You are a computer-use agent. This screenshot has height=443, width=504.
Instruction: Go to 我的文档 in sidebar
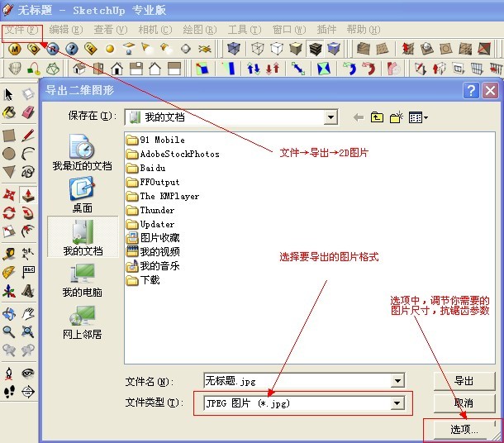pyautogui.click(x=83, y=237)
